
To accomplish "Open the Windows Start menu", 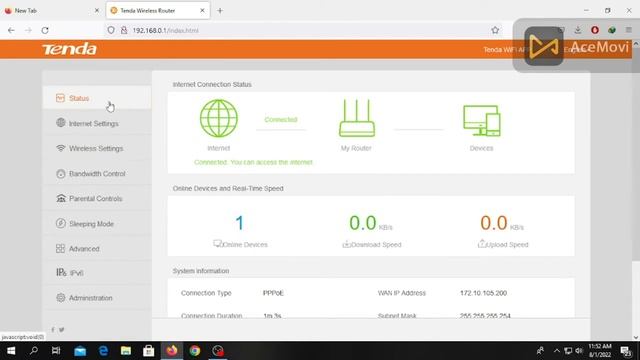I will (x=11, y=351).
